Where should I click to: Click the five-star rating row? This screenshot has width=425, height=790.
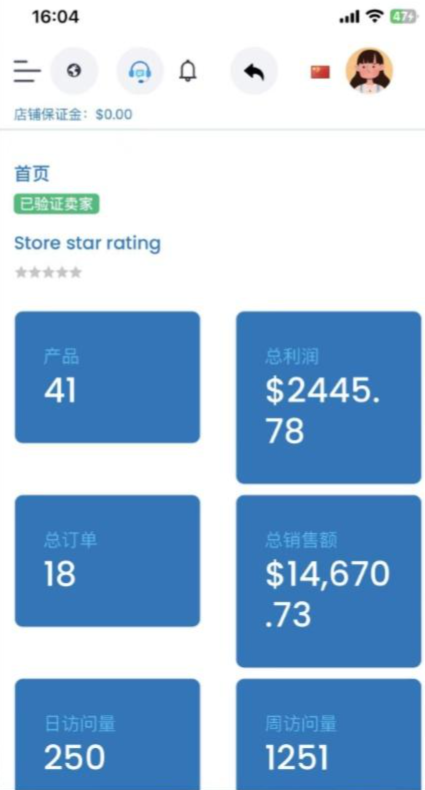point(48,273)
